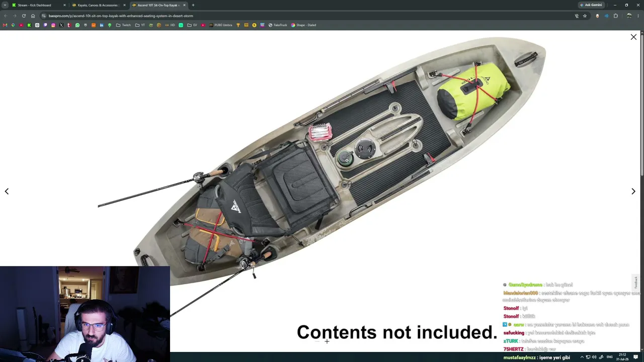
Task: Open the Kick bookmark in bookmarks bar
Action: pos(29,25)
